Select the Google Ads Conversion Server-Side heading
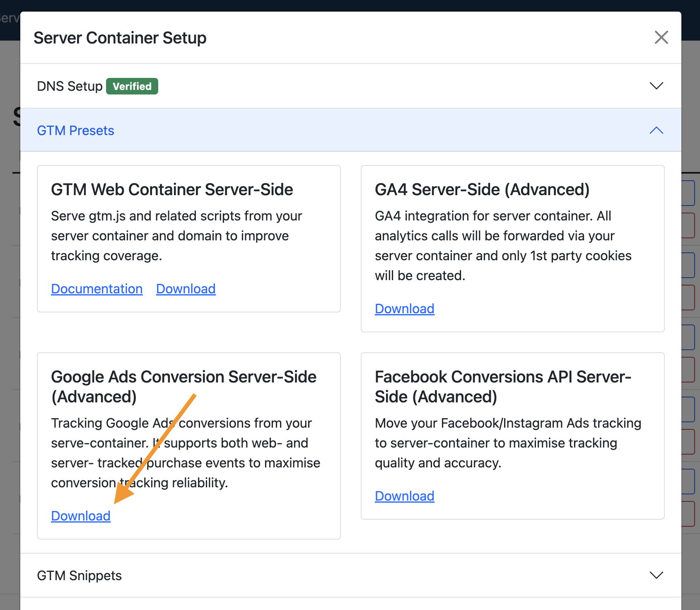The height and width of the screenshot is (610, 700). pos(183,387)
